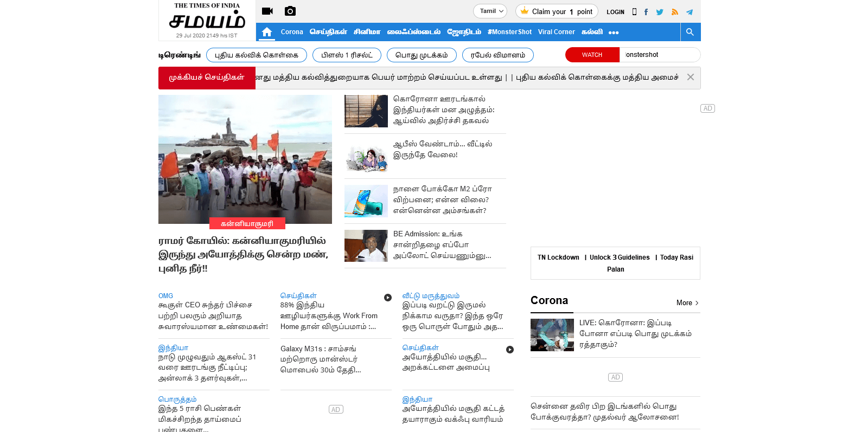Open the video camera section icon

tap(267, 11)
